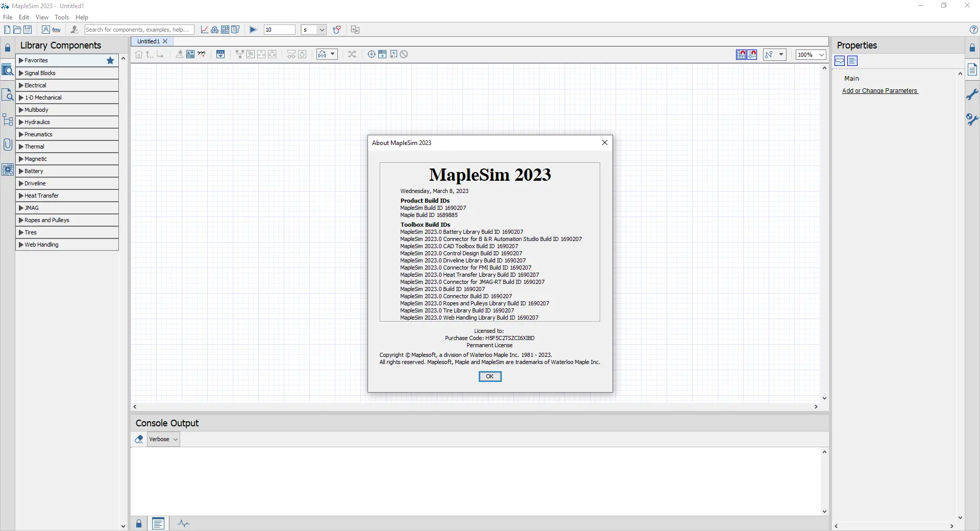Click the canvas horizontal scroll right arrow
The height and width of the screenshot is (531, 980).
click(816, 407)
